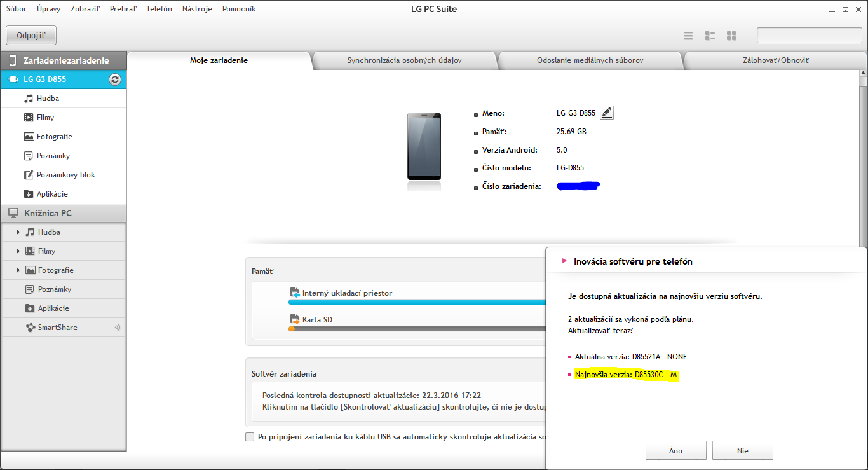Click the Interný ukladací priestor usage bar
868x470 pixels.
(417, 303)
